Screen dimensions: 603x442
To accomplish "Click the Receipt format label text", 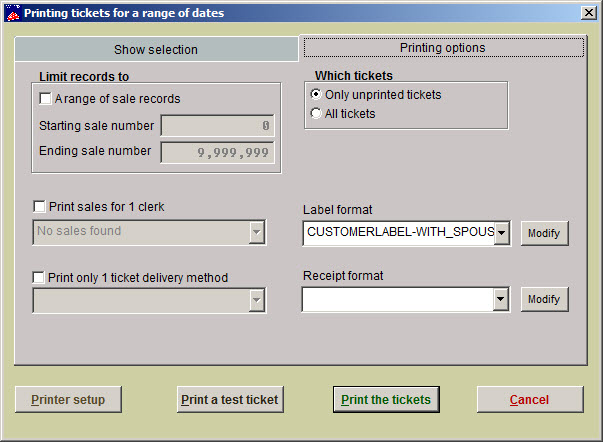I will pos(343,276).
